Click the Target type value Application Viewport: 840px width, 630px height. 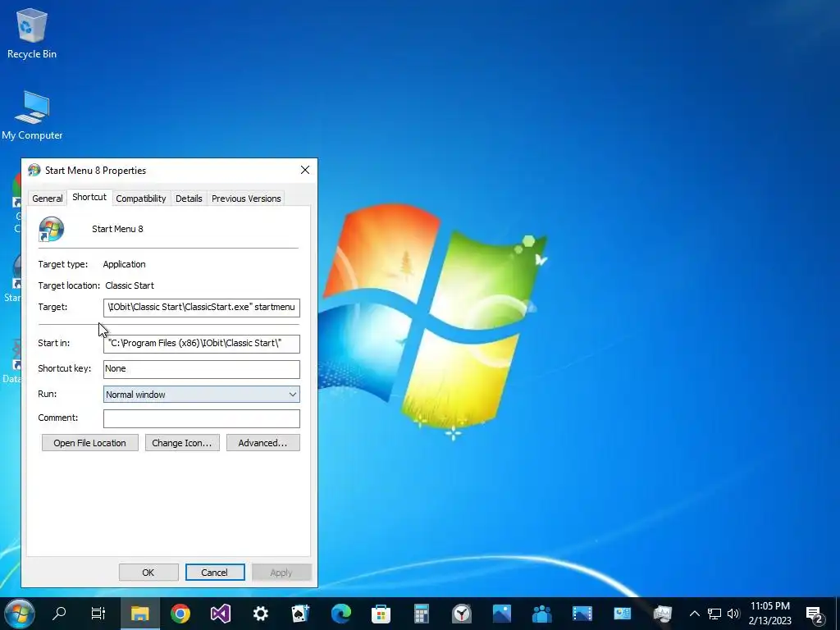coord(125,264)
